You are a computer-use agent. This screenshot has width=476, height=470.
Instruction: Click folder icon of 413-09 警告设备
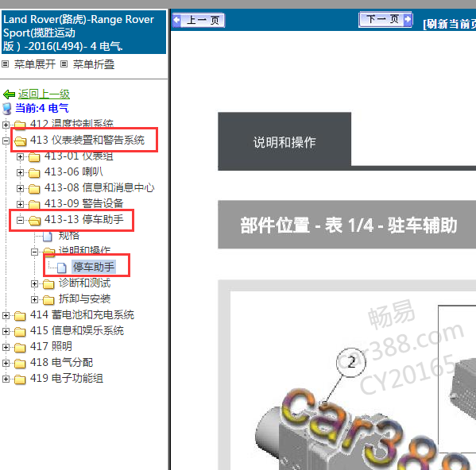tap(34, 204)
